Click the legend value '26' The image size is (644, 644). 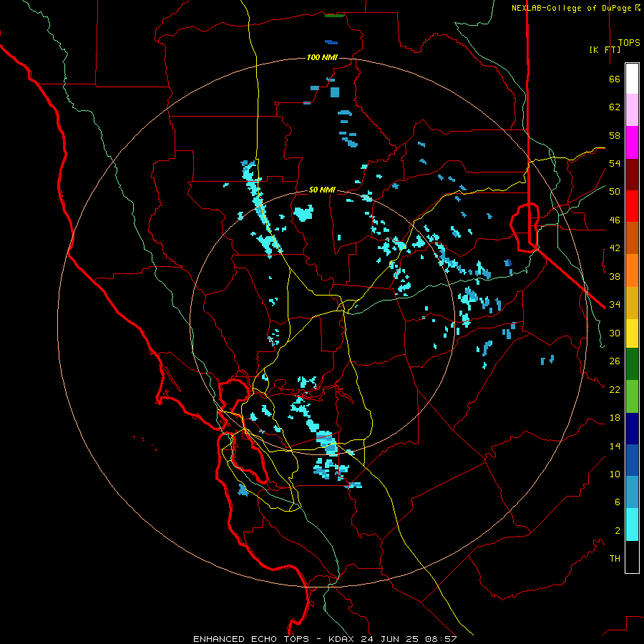pos(615,361)
